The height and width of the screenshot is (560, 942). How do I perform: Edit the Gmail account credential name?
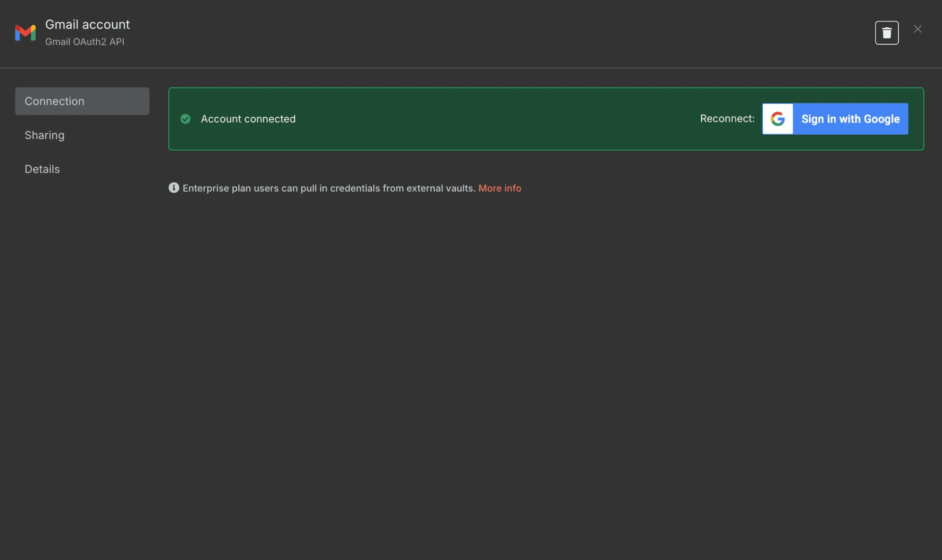pos(87,25)
